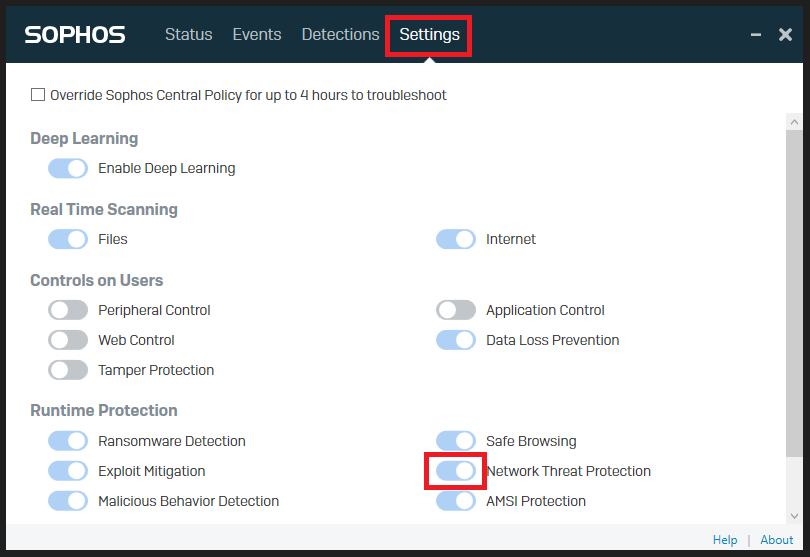Open the Detections tab
Viewport: 810px width, 557px height.
(340, 34)
